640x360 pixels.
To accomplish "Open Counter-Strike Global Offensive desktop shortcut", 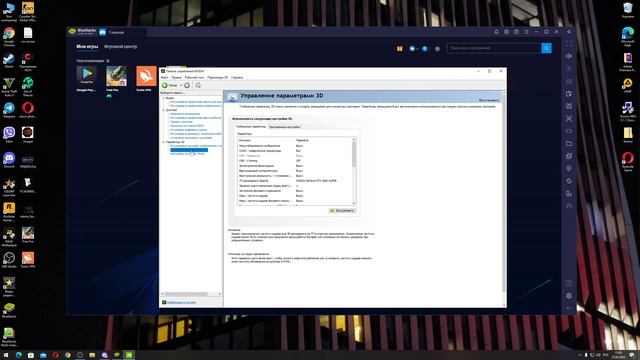I will pyautogui.click(x=28, y=11).
